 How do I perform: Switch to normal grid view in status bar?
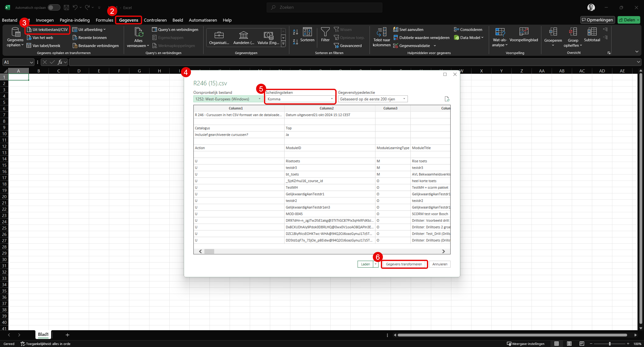tap(556, 343)
